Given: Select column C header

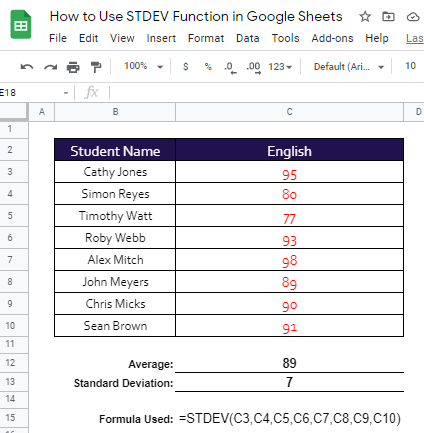Looking at the screenshot, I should click(289, 112).
